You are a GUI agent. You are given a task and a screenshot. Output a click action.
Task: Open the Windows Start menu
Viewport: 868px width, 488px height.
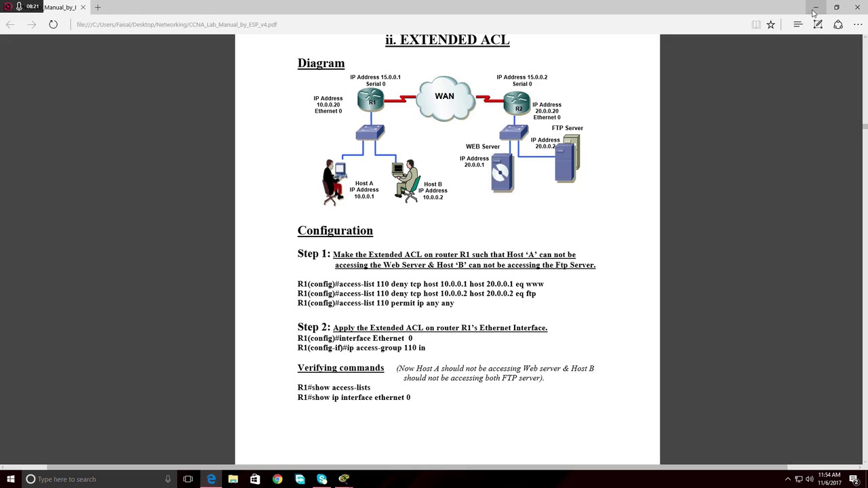(10, 479)
